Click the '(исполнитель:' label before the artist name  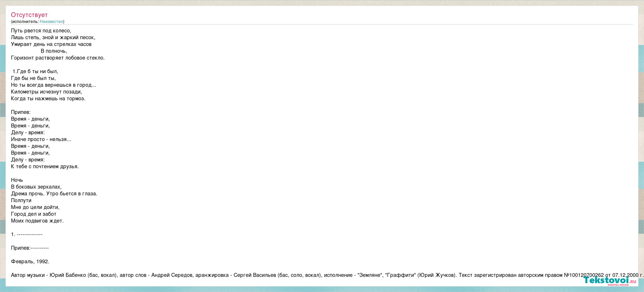[x=25, y=21]
